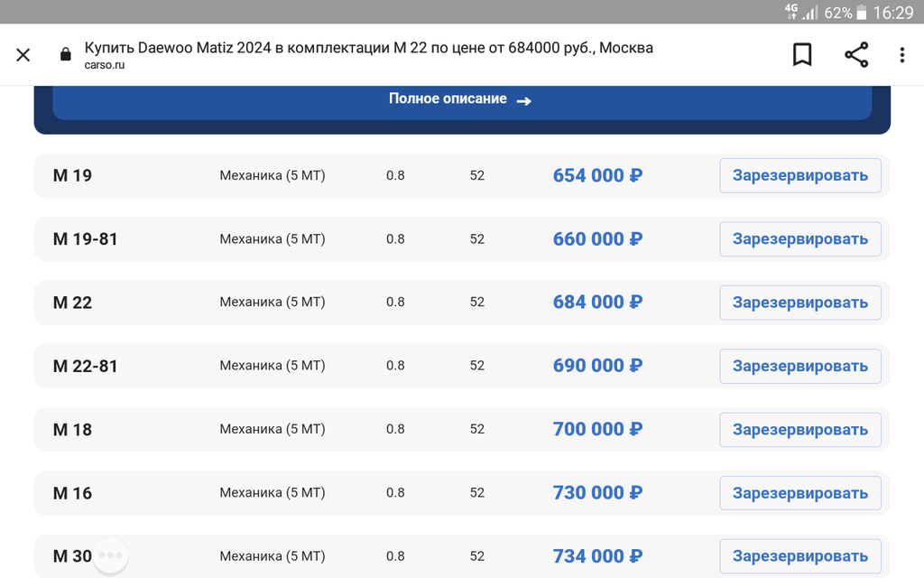
Task: Reserve the M 22-81 trim
Action: tap(799, 367)
